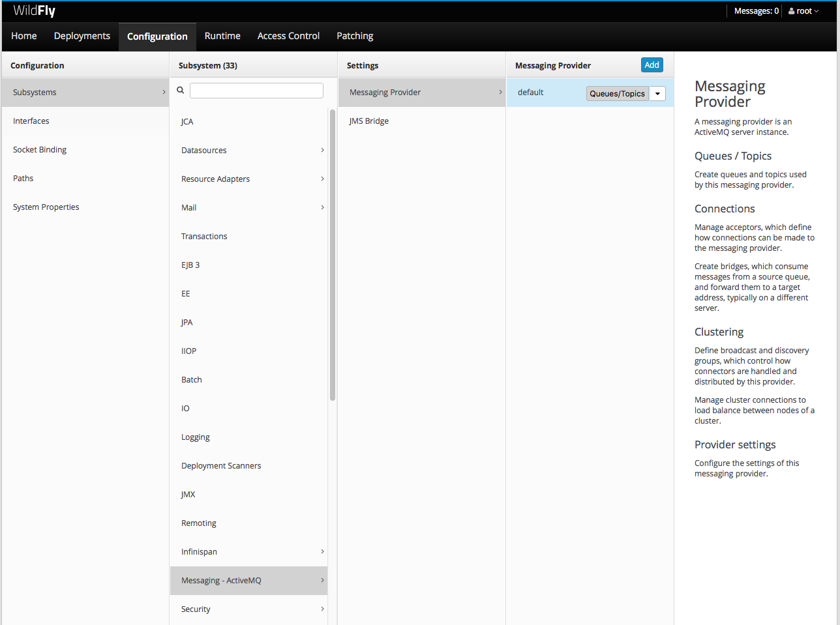Expand the Infinispan subsystem
Viewport: 840px width, 625px height.
tap(322, 551)
